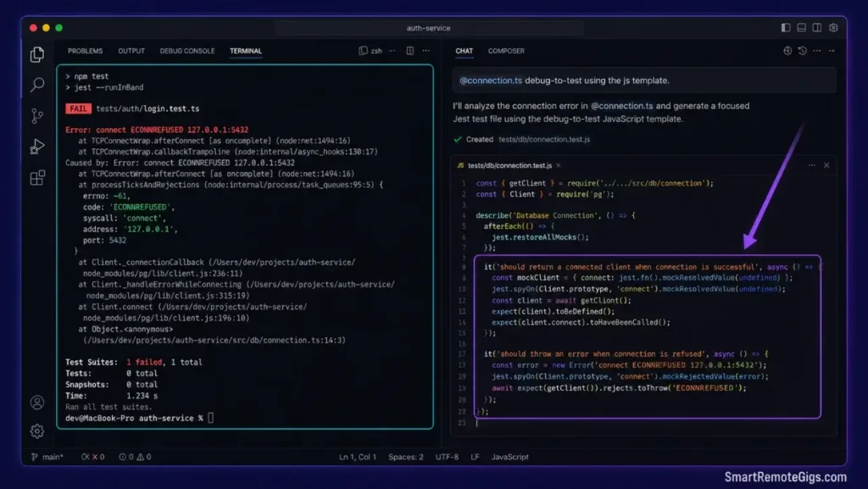Screen dimensions: 868x489
Task: Close the connection.test.js code tab
Action: click(559, 165)
